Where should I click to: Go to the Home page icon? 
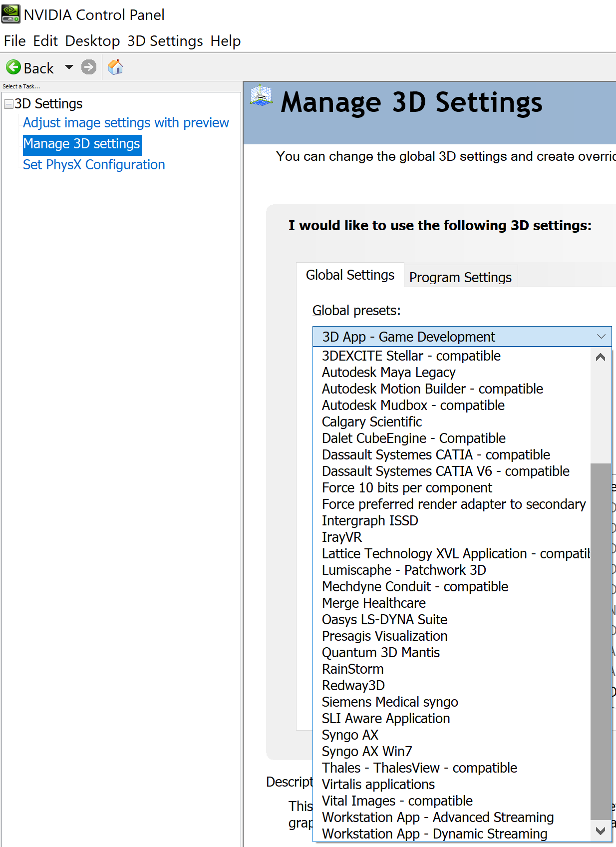point(115,67)
